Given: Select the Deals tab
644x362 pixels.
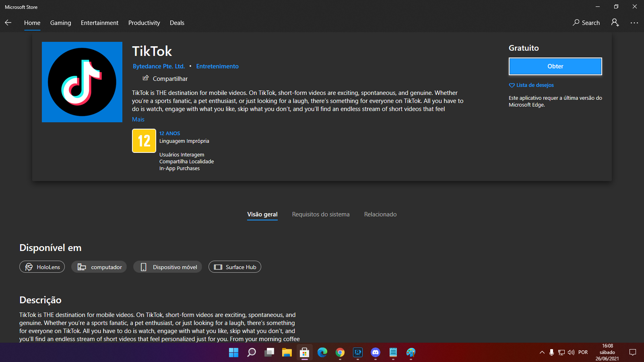Looking at the screenshot, I should (x=177, y=23).
